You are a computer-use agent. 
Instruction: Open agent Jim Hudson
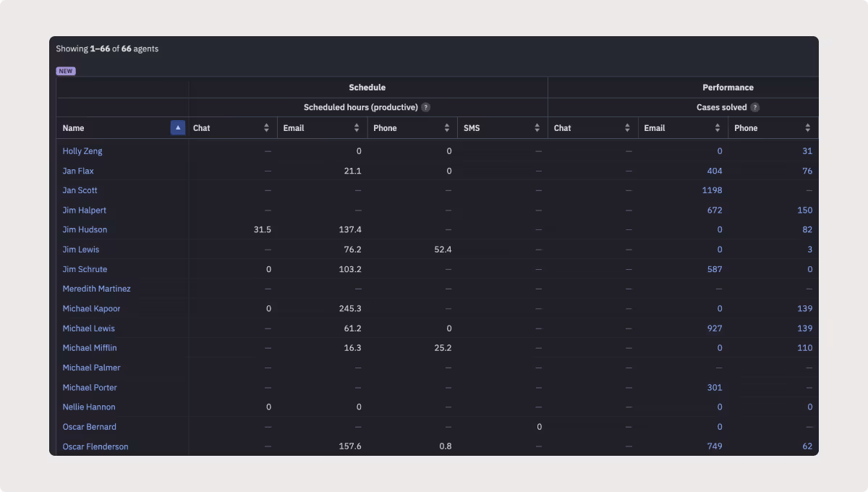85,229
